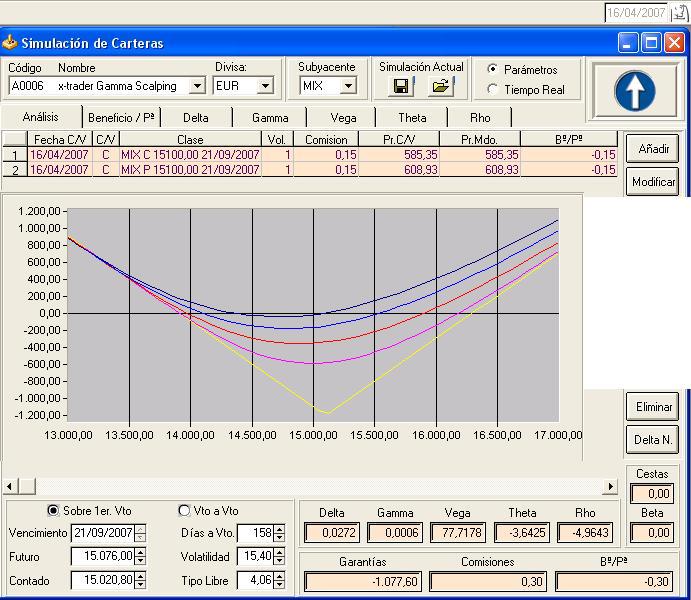Expand the Subyacente MIX dropdown
This screenshot has width=691, height=600.
coord(348,86)
